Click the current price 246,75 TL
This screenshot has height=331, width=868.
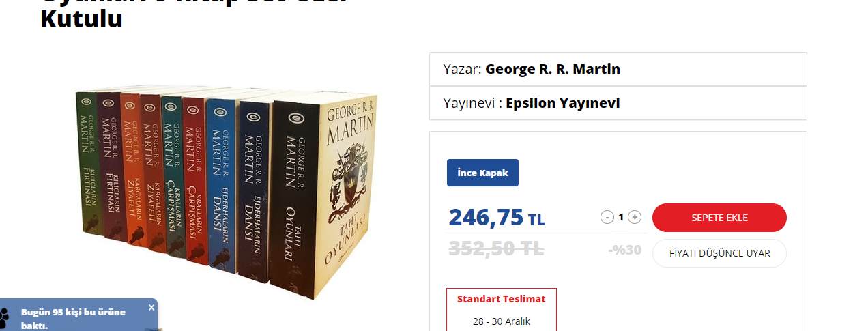[497, 218]
